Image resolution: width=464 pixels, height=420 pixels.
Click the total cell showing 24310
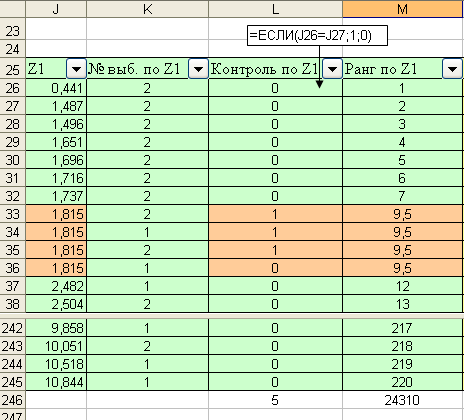coord(403,400)
